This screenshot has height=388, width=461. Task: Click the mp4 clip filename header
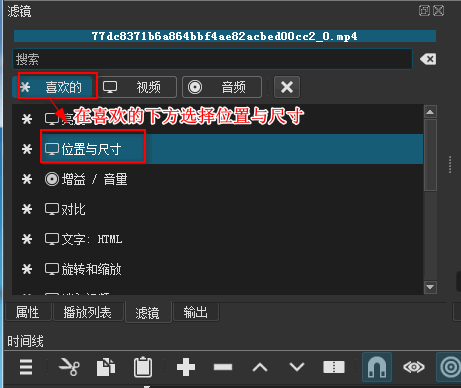tap(225, 36)
